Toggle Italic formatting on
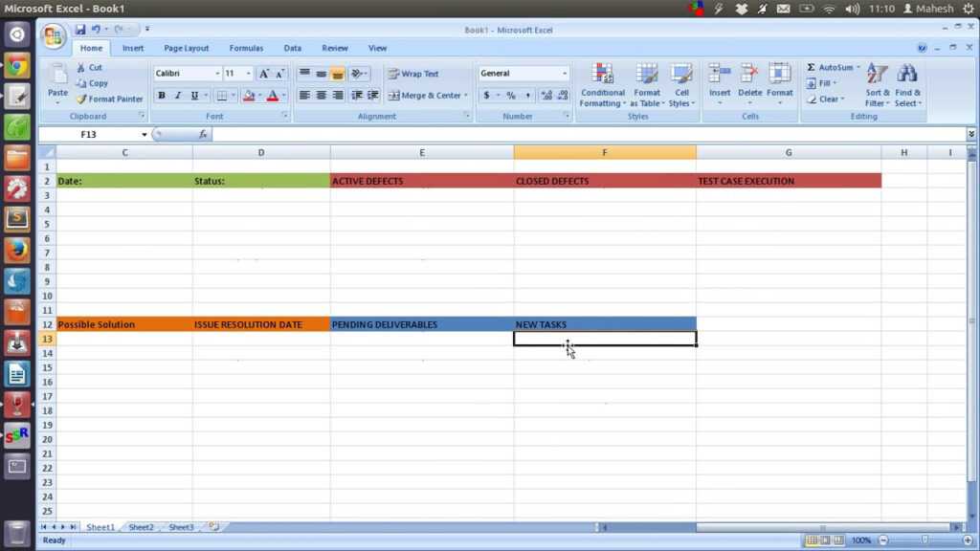Screen dimensions: 980x551 click(x=179, y=95)
